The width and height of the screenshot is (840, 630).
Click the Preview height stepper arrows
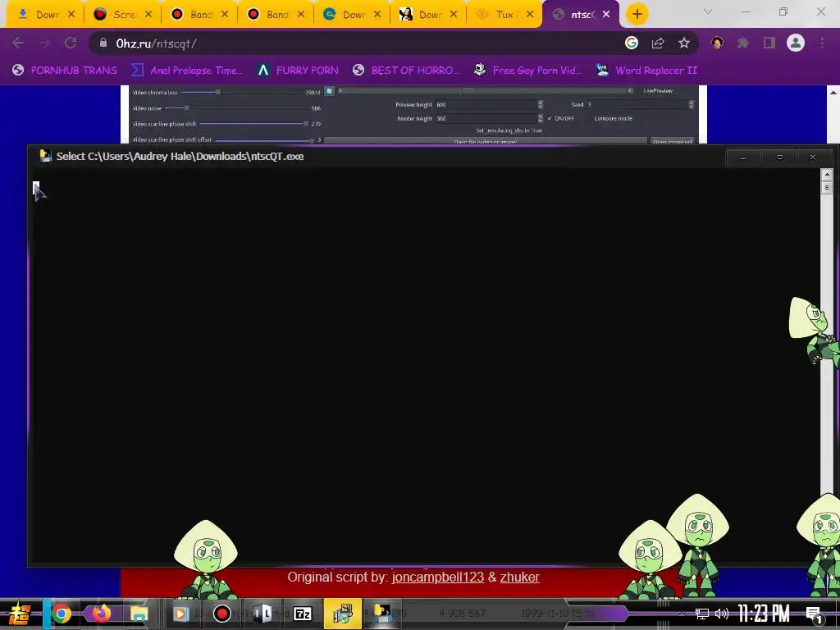(541, 104)
